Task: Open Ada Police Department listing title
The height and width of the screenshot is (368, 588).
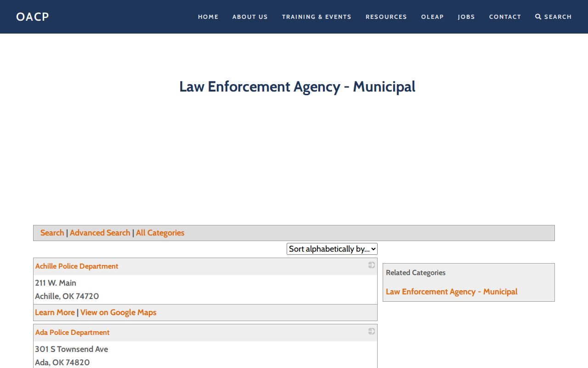Action: click(x=73, y=333)
